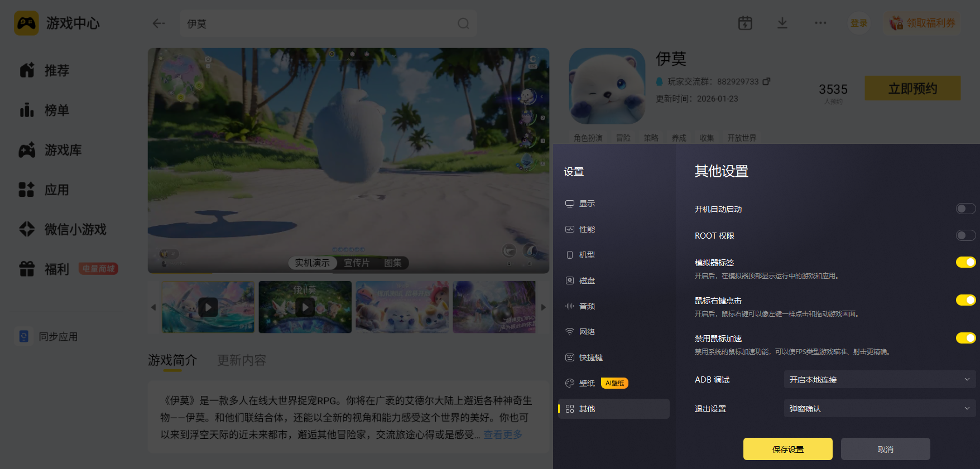Open 壁纸 wallpaper settings

click(x=614, y=383)
